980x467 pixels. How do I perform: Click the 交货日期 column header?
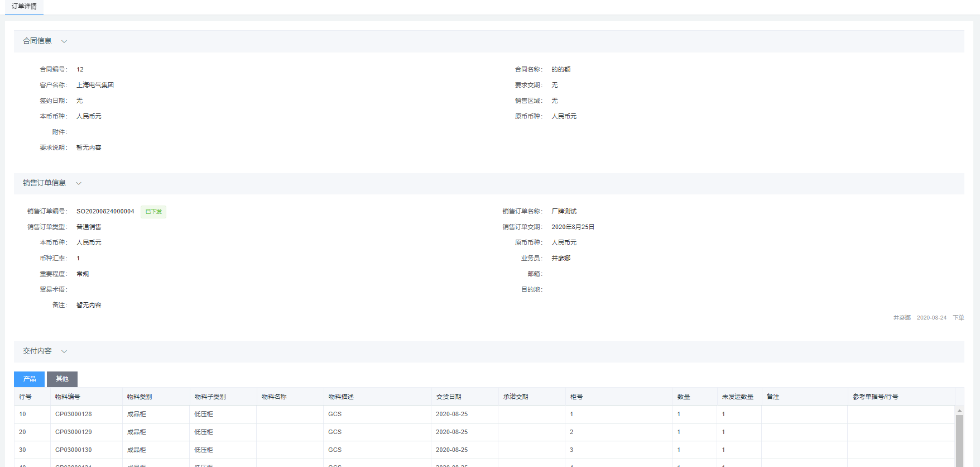click(449, 397)
